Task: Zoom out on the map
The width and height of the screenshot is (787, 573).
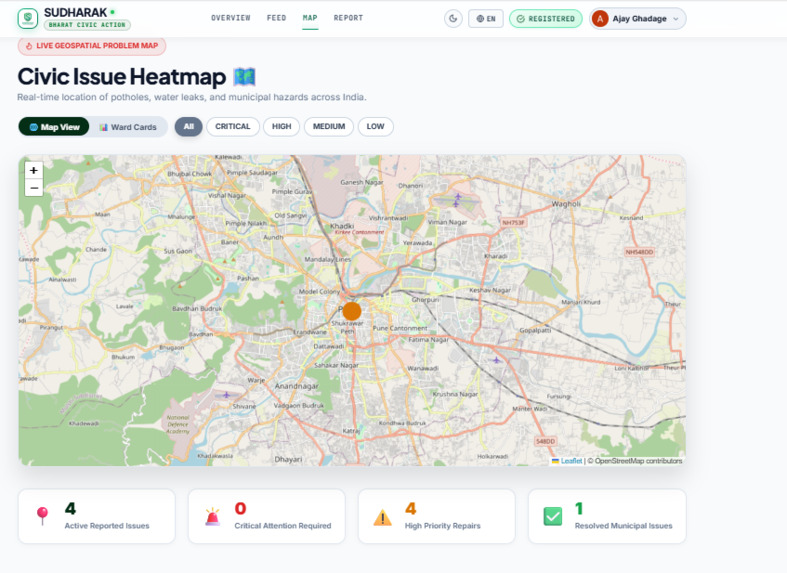Action: (34, 188)
